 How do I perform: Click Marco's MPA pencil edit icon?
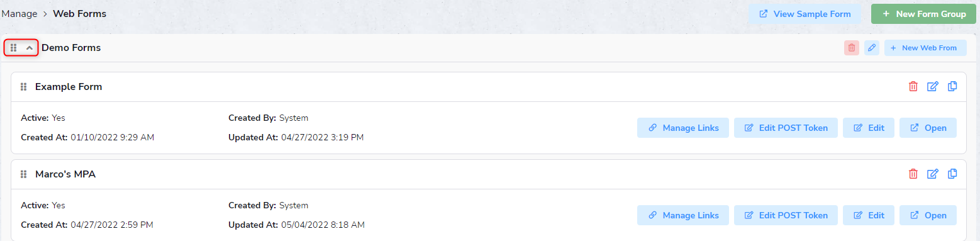tap(933, 174)
